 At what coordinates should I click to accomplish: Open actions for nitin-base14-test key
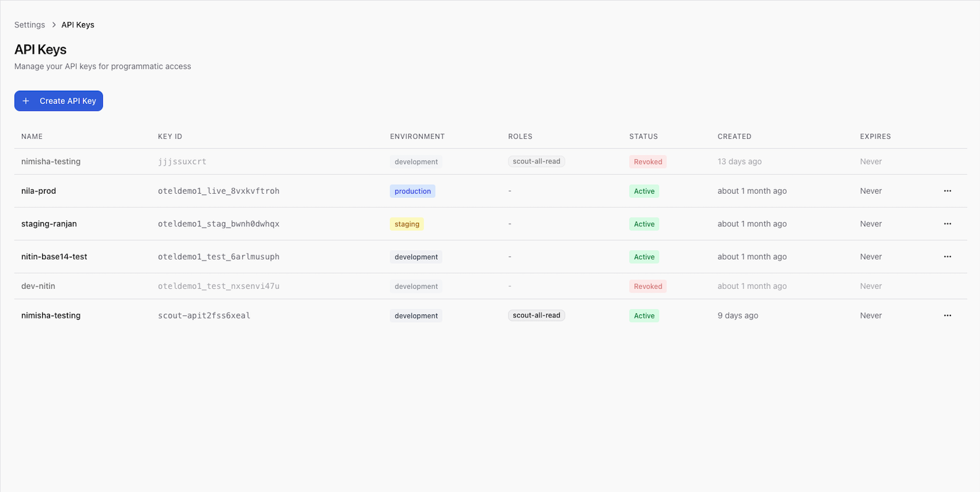click(947, 256)
